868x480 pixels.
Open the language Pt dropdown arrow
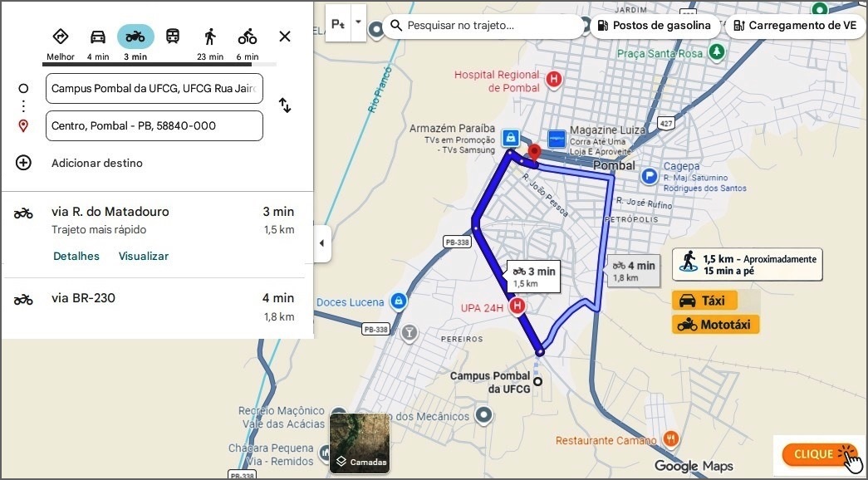tap(358, 22)
